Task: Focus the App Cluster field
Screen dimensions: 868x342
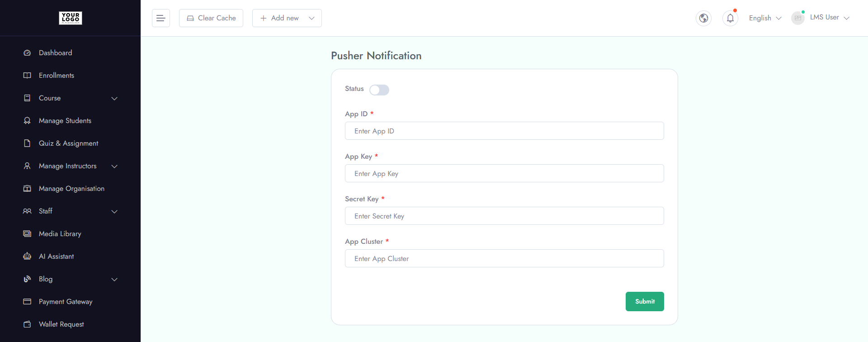Action: (x=505, y=258)
